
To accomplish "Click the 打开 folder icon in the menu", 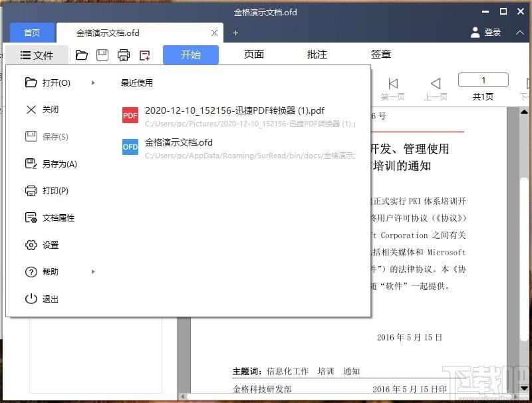I will point(31,82).
